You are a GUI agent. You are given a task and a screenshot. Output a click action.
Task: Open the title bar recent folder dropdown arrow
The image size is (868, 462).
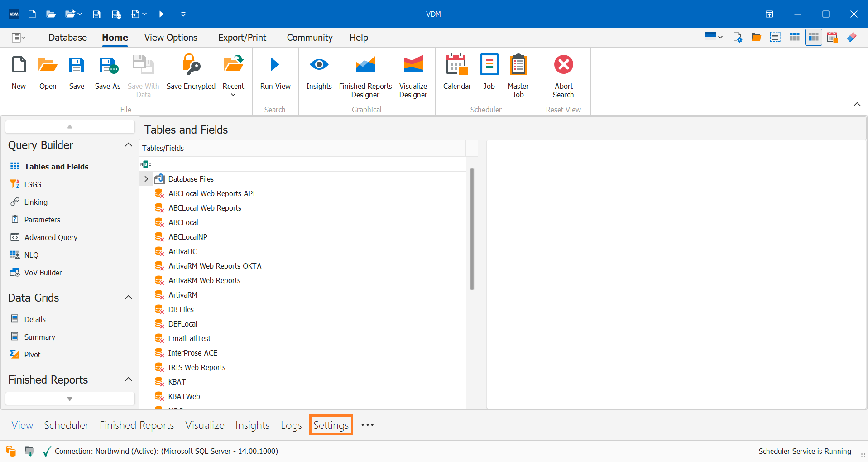[x=80, y=14]
